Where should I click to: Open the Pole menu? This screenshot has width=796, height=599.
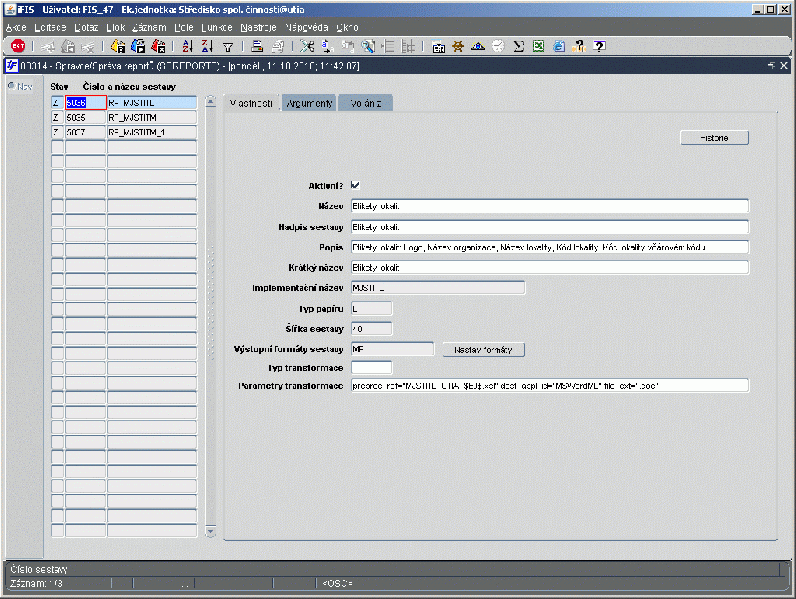[184, 27]
